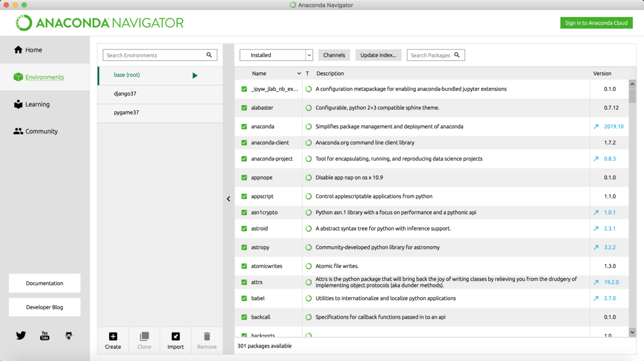Screen dimensions: 644x361
Task: Open the YouTube icon link
Action: tap(45, 336)
